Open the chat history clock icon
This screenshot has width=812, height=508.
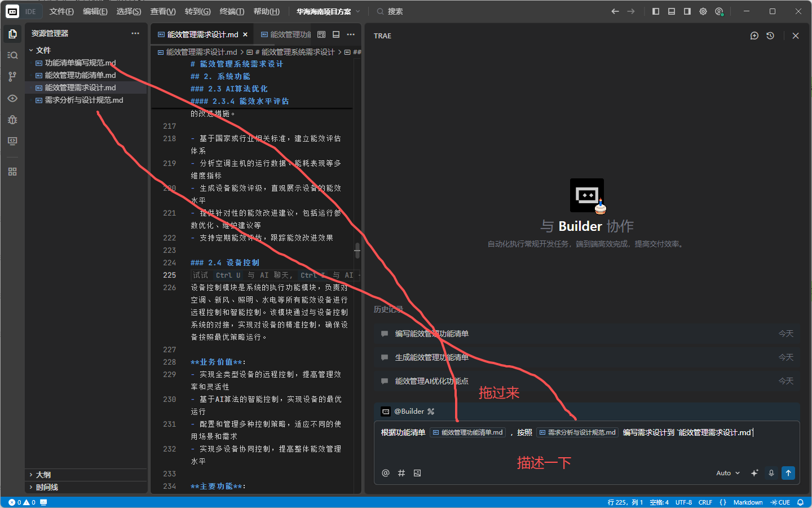coord(770,36)
